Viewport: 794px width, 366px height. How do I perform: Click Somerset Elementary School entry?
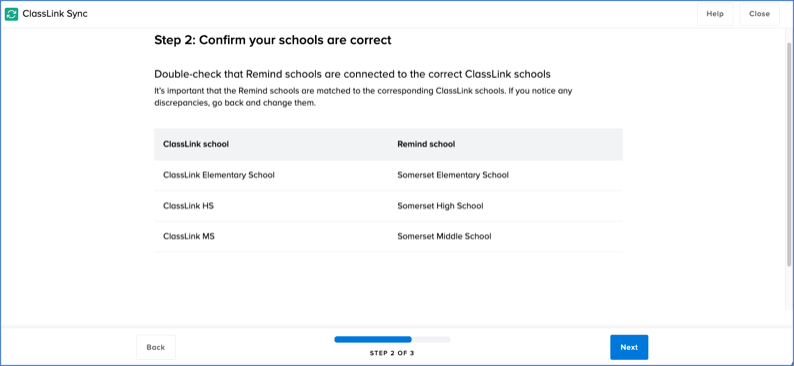click(453, 175)
